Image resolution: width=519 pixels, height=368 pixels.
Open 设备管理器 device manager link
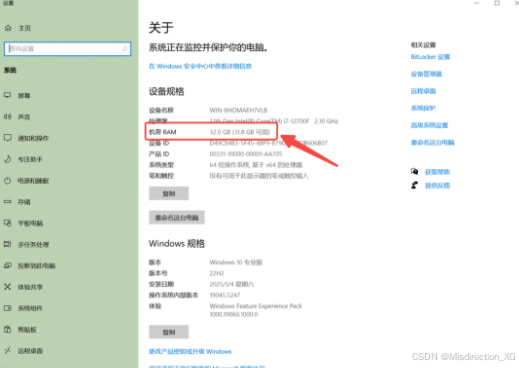point(426,74)
